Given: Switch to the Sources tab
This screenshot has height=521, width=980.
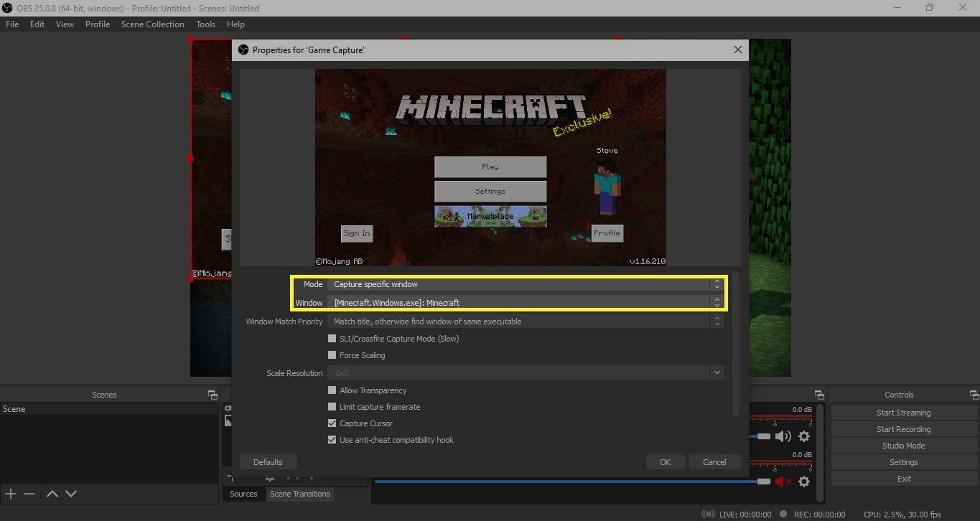Looking at the screenshot, I should click(x=243, y=494).
